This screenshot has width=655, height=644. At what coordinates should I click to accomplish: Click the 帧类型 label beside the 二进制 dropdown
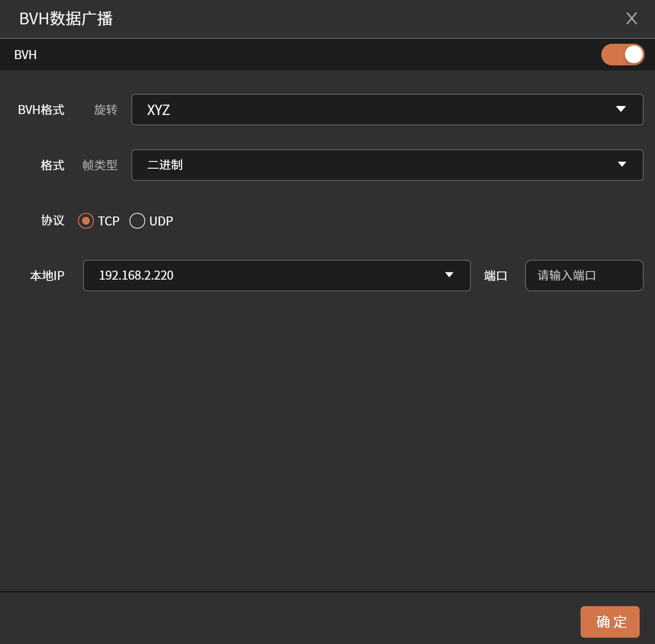coord(100,166)
